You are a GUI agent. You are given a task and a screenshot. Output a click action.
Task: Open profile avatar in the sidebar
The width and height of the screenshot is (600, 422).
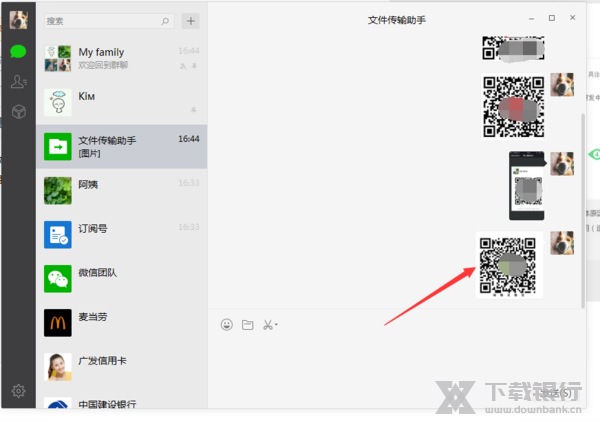coord(18,20)
